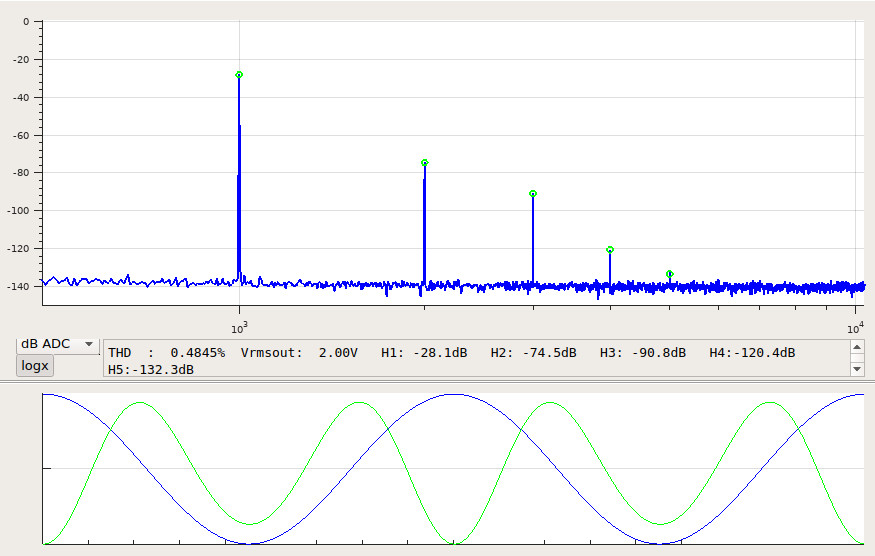This screenshot has height=556, width=875.
Task: Click the readout scroll up arrow
Action: [x=857, y=347]
